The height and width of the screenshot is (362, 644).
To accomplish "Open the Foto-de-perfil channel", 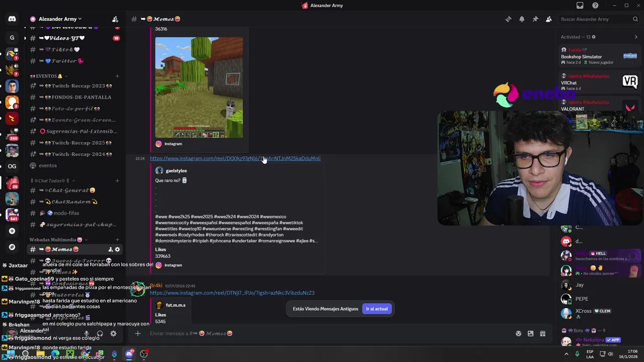I will pyautogui.click(x=74, y=109).
